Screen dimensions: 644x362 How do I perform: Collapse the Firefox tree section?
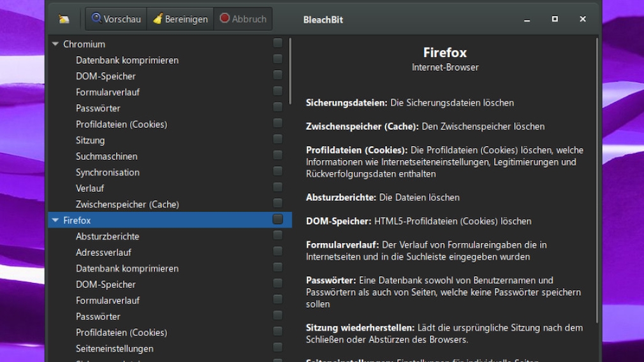click(x=55, y=221)
